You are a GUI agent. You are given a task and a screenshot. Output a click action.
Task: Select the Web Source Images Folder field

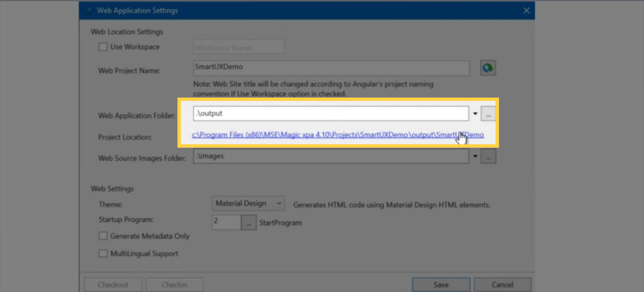[x=330, y=156]
